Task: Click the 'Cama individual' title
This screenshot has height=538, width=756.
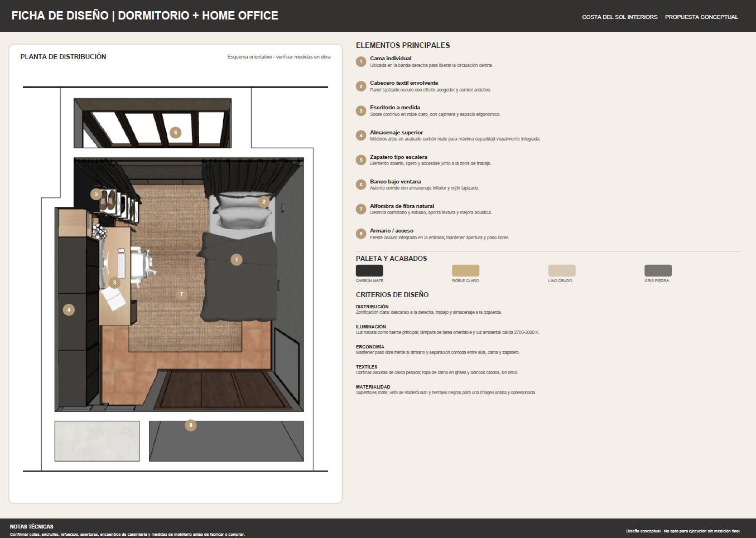Action: click(391, 58)
